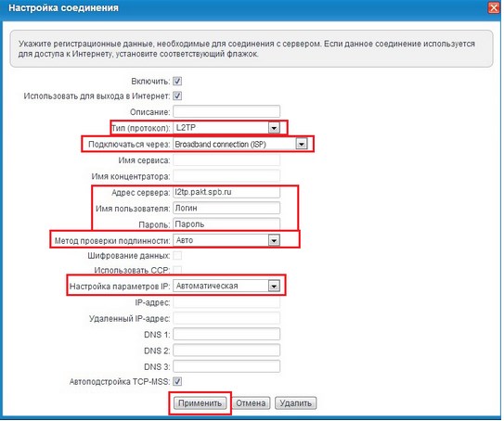Click the Применить button
This screenshot has width=504, height=421.
click(x=200, y=403)
